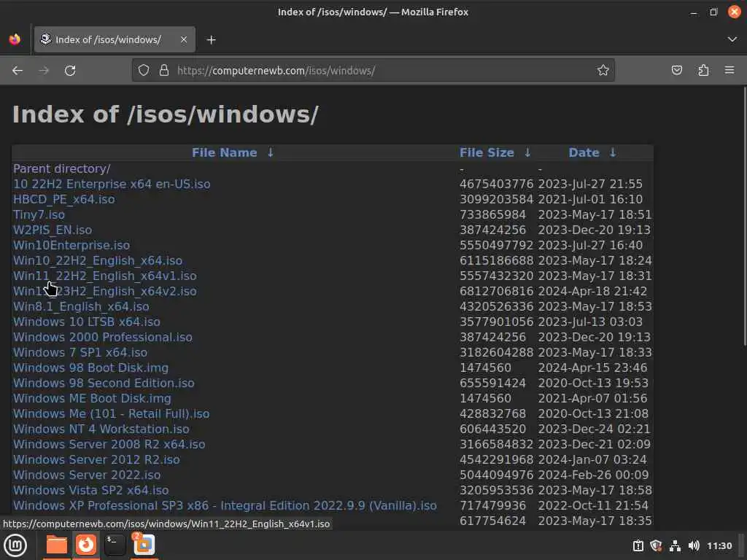Open Windows Server 2012 R2.iso link
This screenshot has width=747, height=560.
tap(96, 459)
